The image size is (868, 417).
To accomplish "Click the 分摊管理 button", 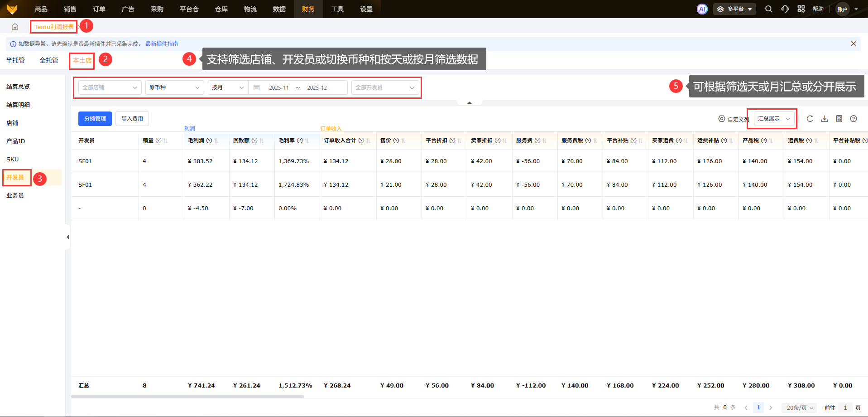I will coord(95,119).
